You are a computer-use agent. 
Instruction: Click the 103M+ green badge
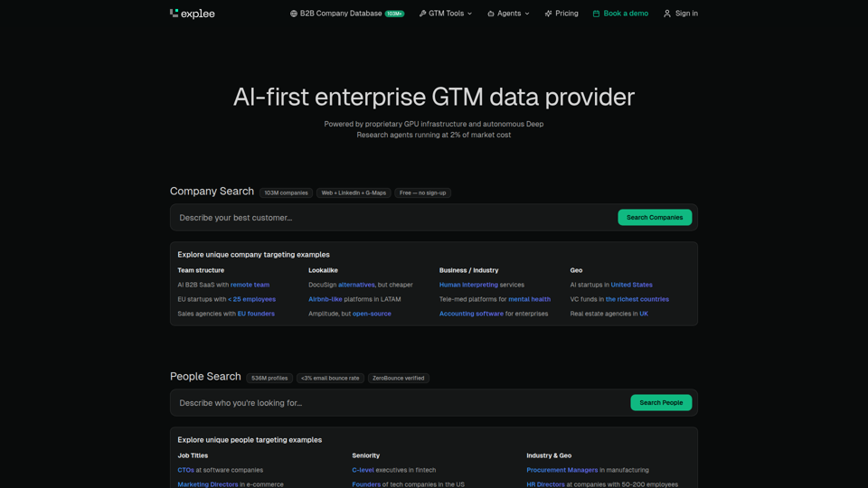coord(395,14)
